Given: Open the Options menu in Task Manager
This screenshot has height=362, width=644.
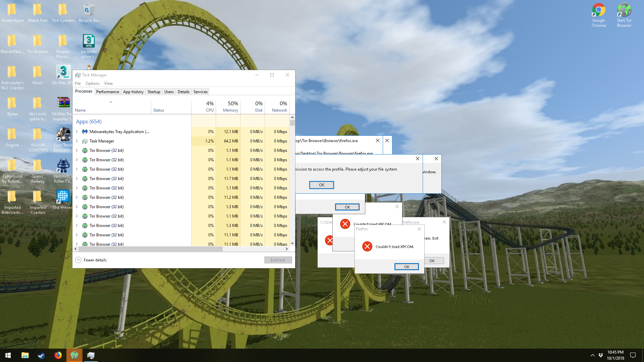Looking at the screenshot, I should click(92, 83).
